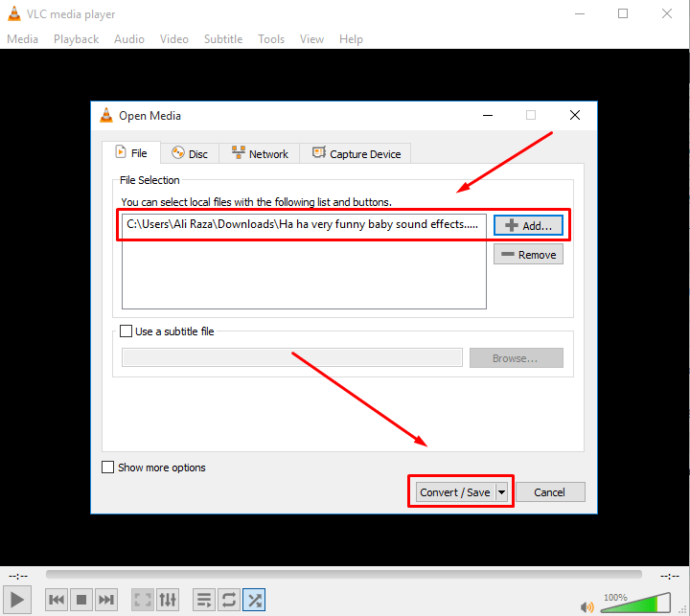
Task: Switch to the Network tab
Action: [x=259, y=153]
